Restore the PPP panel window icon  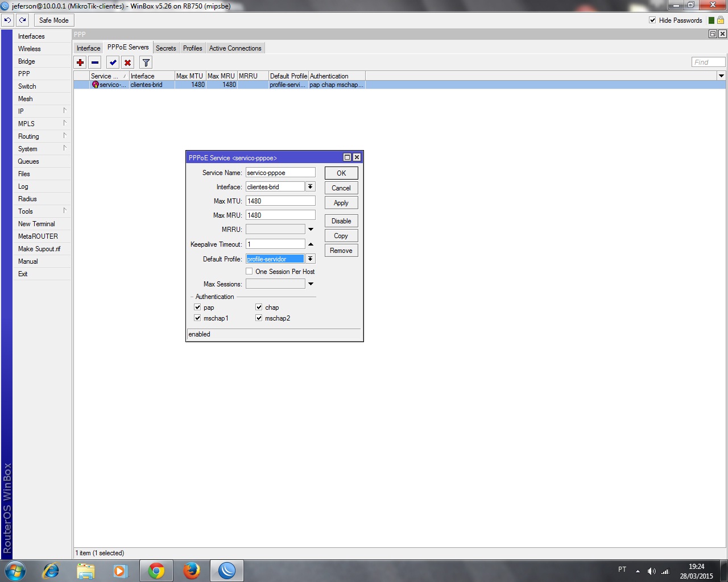(x=713, y=34)
